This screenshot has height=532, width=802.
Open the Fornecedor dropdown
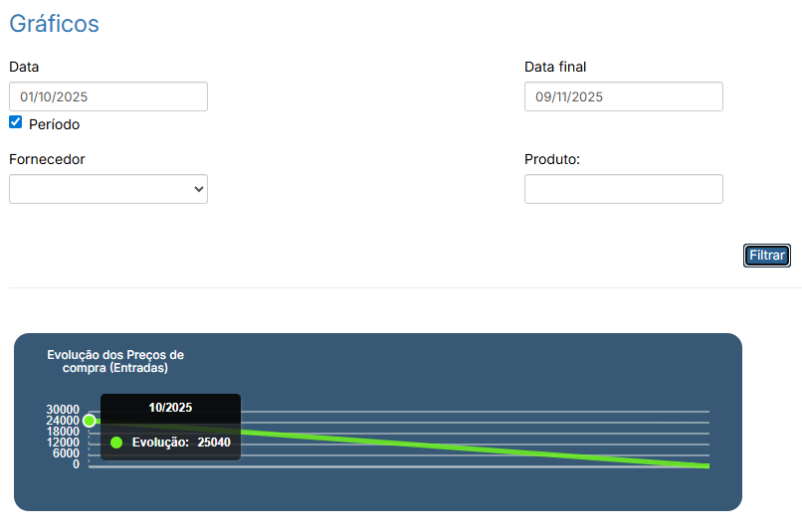coord(108,189)
